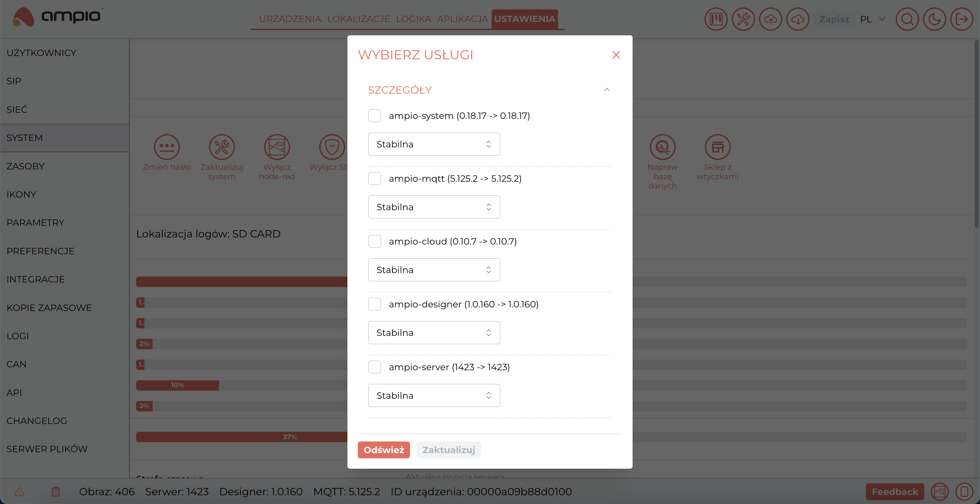Screen dimensions: 980x504
Task: Open the PL language dropdown
Action: coord(873,19)
